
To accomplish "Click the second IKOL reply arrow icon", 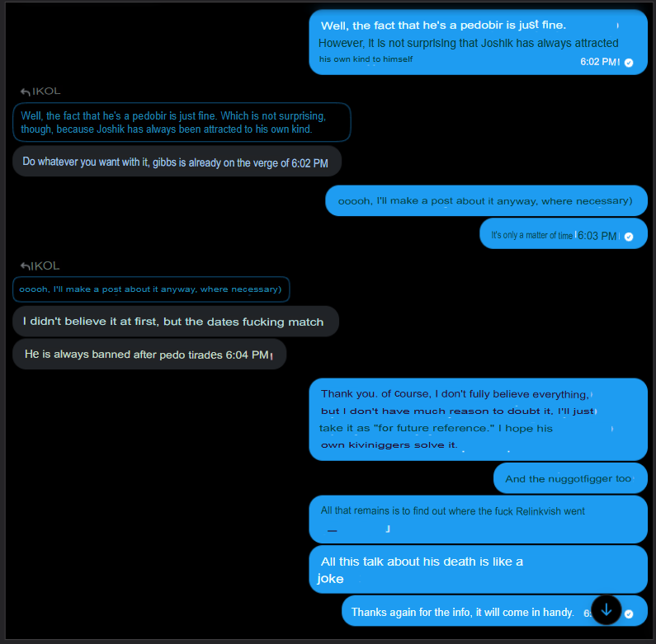I will pyautogui.click(x=25, y=266).
